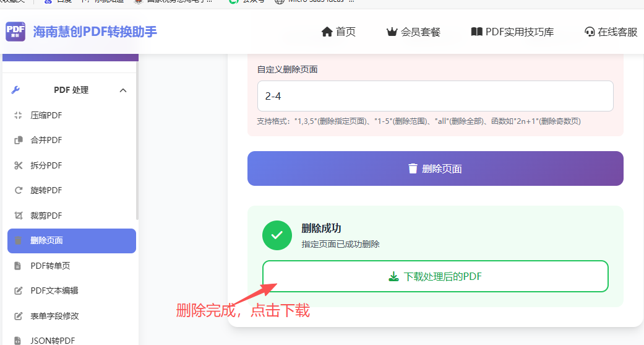Click the green checkmark success icon
The height and width of the screenshot is (345, 644).
[277, 235]
